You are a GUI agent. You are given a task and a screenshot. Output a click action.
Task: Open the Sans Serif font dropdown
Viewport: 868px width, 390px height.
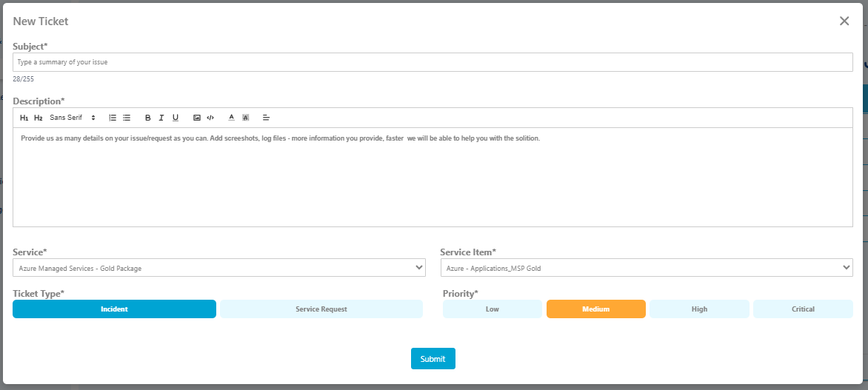tap(73, 118)
